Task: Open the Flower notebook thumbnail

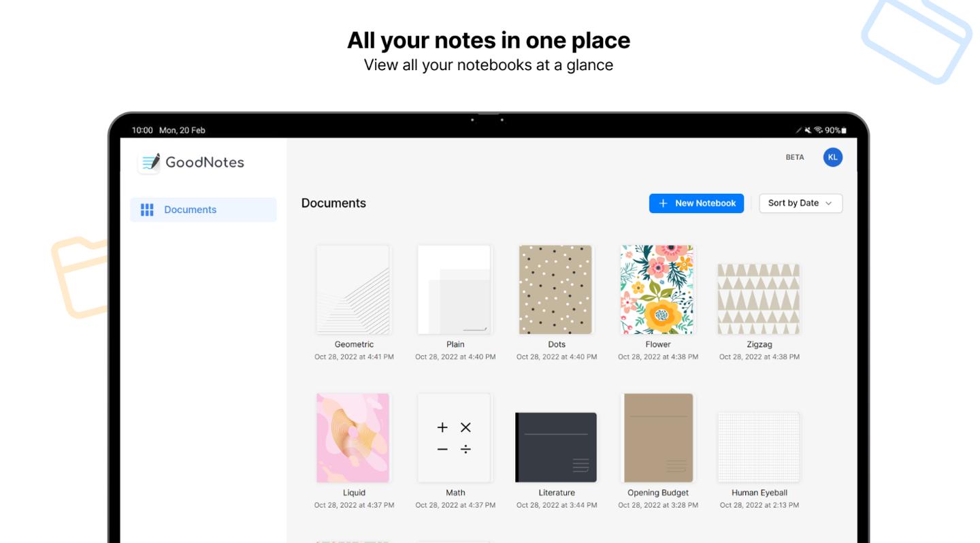Action: point(657,289)
